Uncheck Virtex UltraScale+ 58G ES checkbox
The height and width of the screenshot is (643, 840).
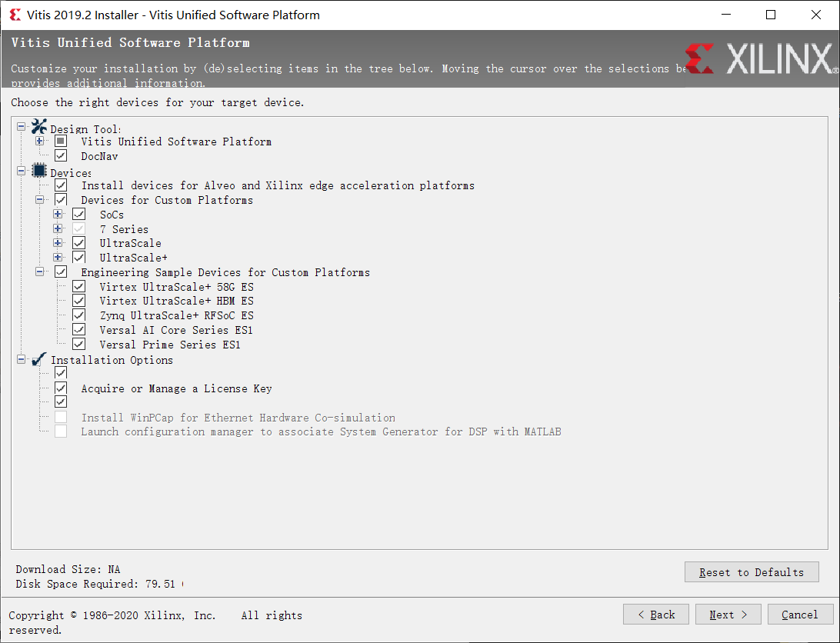click(78, 287)
